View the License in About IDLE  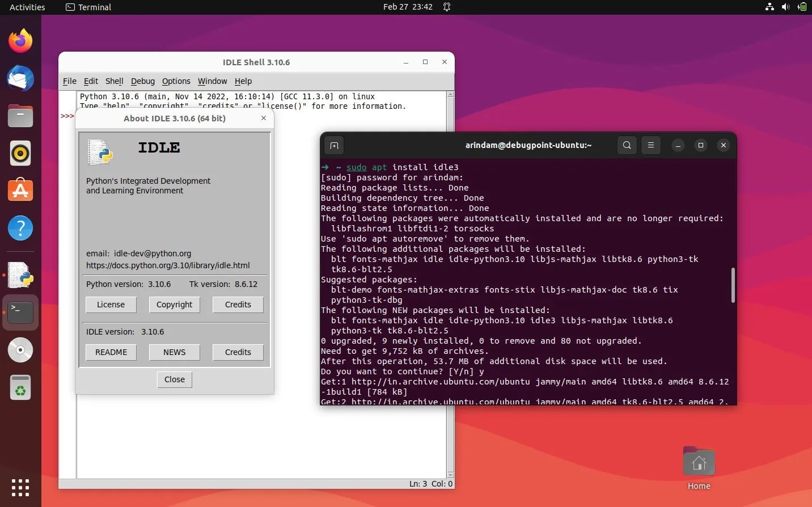tap(111, 305)
